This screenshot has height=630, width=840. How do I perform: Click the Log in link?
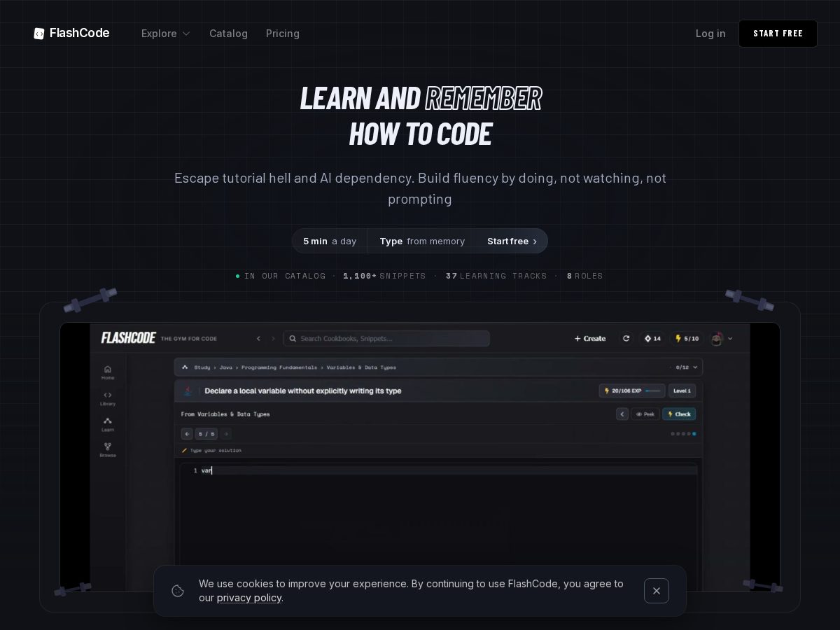click(710, 34)
